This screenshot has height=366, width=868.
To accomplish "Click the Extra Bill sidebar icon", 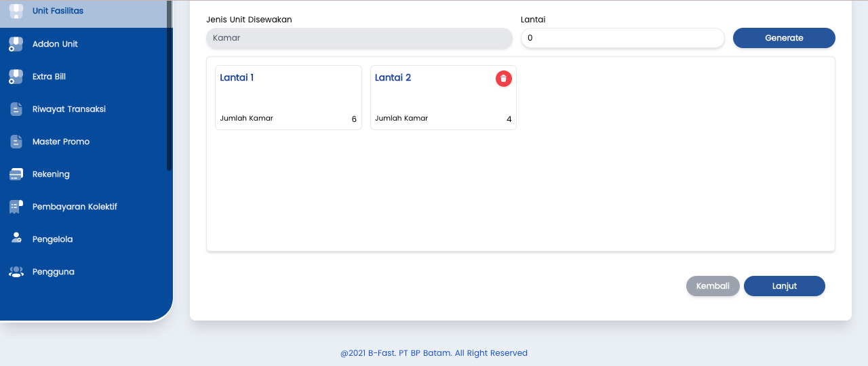I will pos(16,77).
